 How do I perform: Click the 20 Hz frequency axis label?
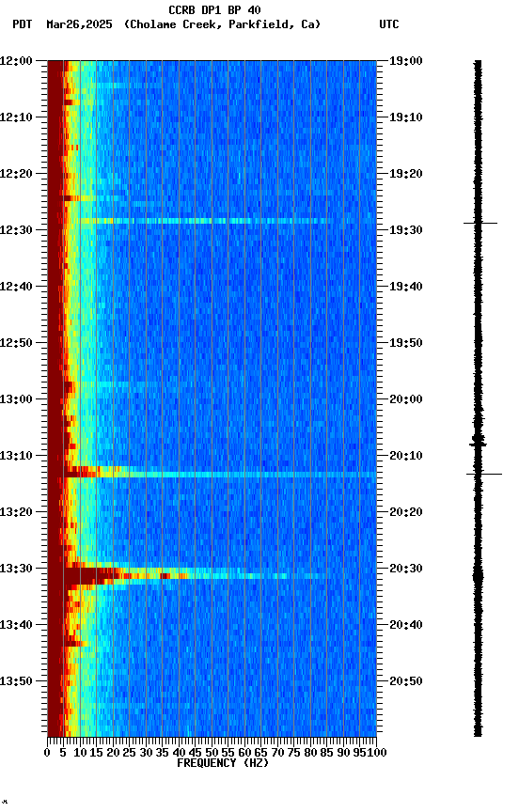coord(113,754)
